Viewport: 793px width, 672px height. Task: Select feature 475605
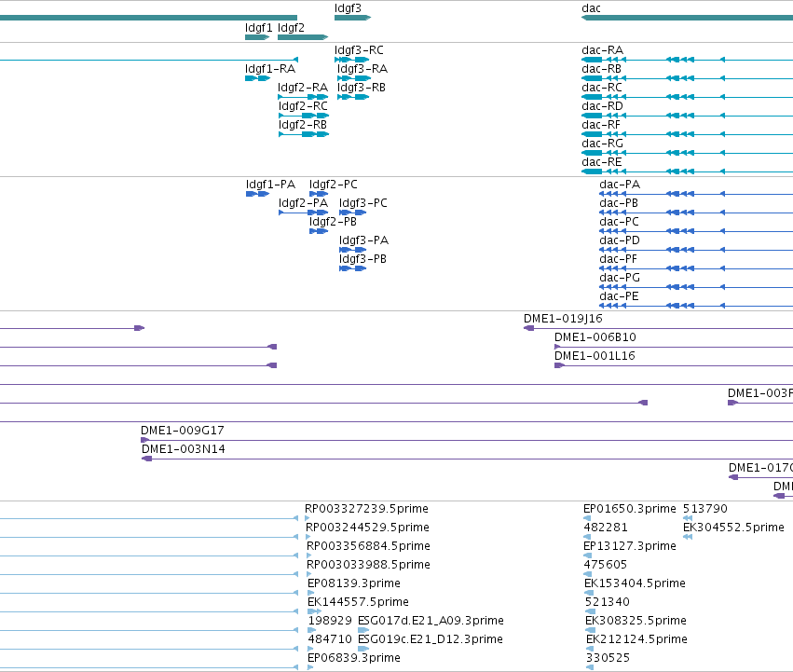(588, 574)
